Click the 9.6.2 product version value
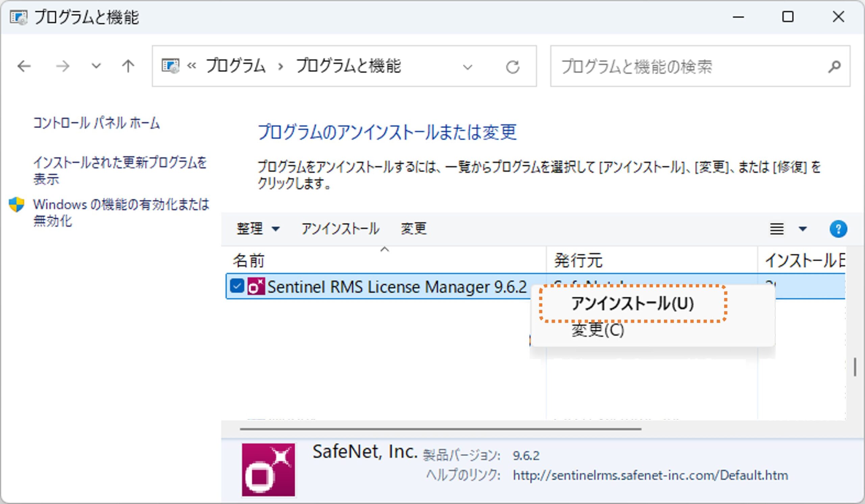This screenshot has height=504, width=865. point(526,456)
